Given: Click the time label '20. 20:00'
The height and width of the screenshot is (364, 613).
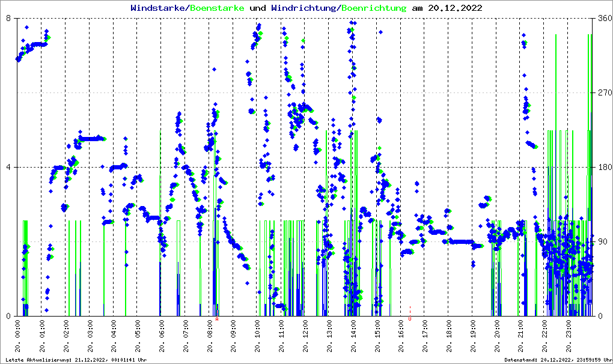Looking at the screenshot, I should tap(496, 336).
